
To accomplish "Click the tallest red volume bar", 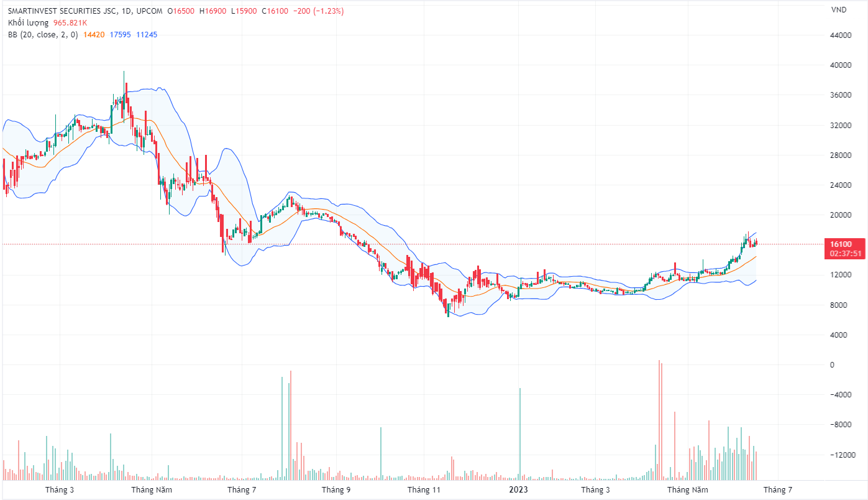I will pos(659,420).
